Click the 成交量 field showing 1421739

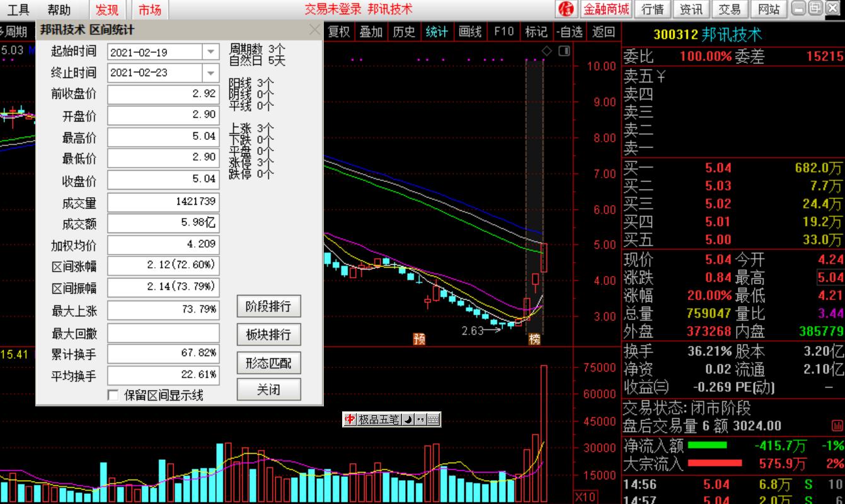click(163, 202)
